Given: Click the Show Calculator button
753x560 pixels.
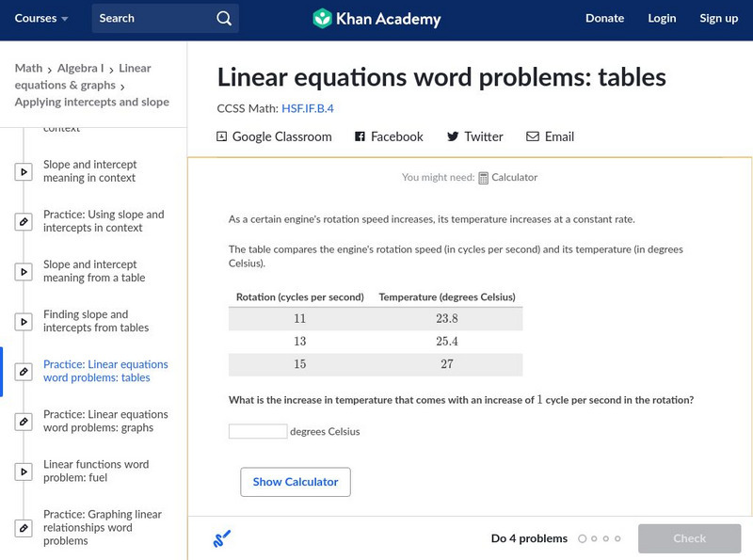Looking at the screenshot, I should click(x=296, y=482).
